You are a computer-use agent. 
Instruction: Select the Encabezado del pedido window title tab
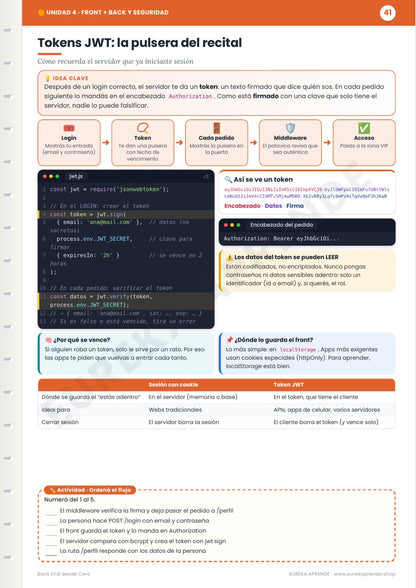281,225
